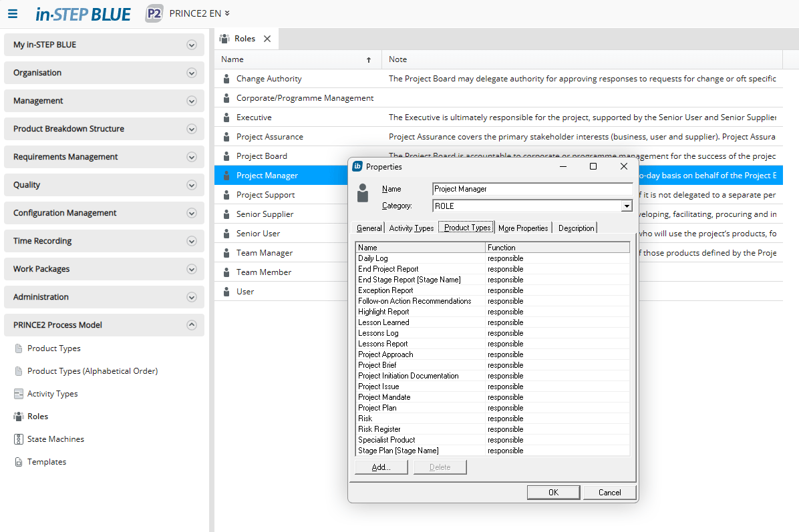Close the Roles tab
Image resolution: width=799 pixels, height=532 pixels.
click(267, 39)
